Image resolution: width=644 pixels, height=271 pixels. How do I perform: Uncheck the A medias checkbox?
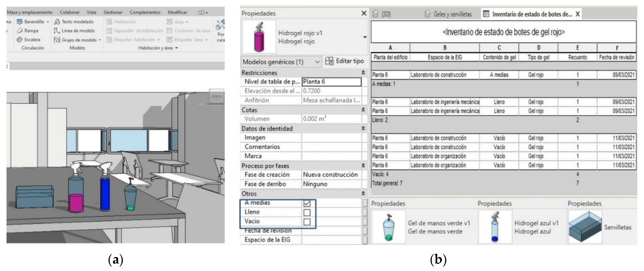coord(307,203)
